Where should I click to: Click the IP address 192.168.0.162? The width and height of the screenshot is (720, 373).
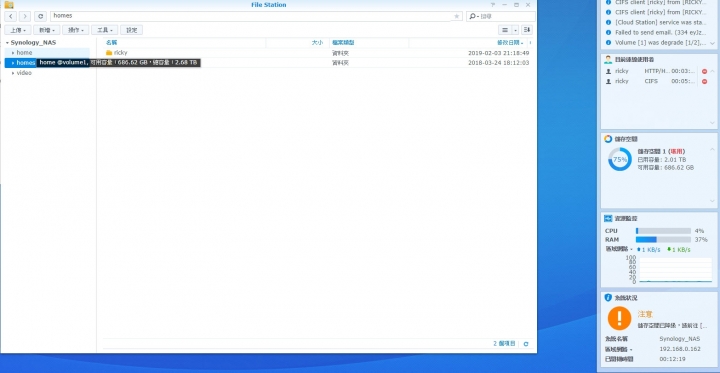680,349
